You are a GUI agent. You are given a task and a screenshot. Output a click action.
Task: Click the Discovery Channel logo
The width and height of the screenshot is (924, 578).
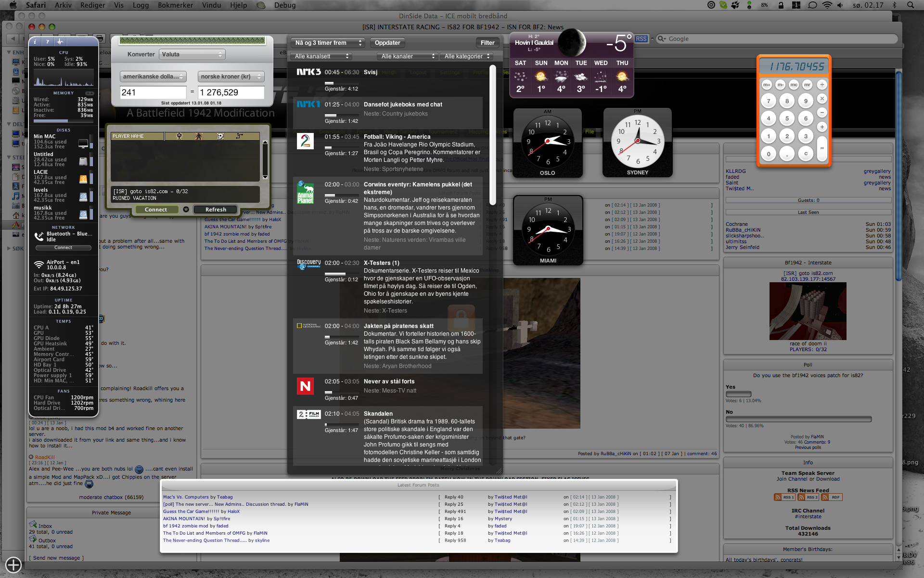click(308, 263)
